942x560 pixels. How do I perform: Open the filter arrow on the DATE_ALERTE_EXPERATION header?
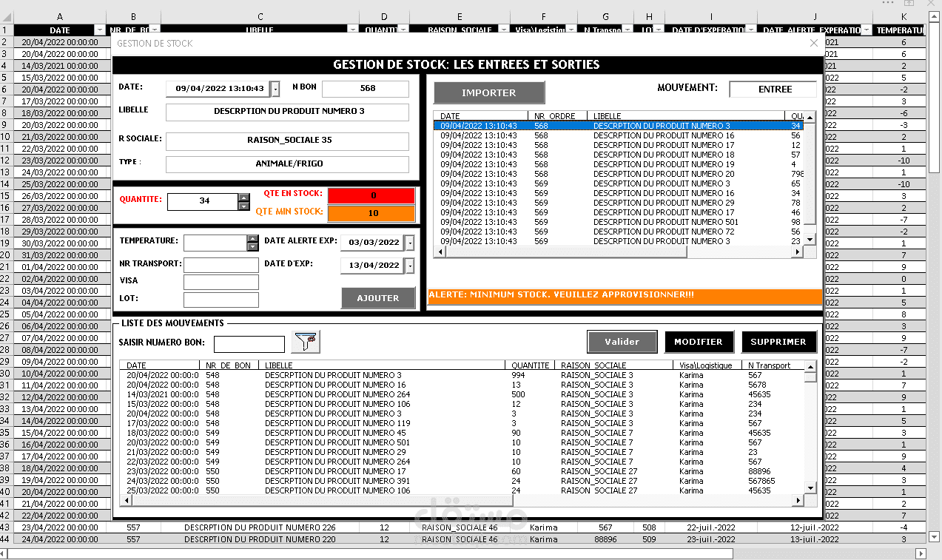coord(866,30)
